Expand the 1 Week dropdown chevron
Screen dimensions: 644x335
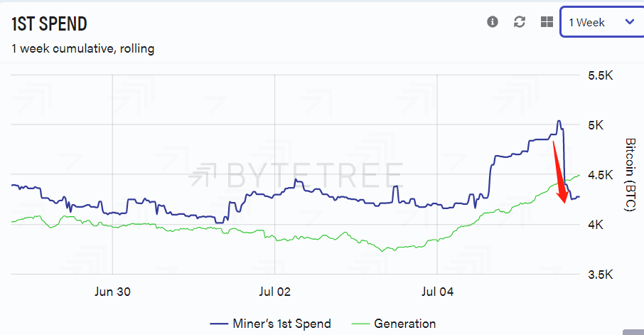(630, 22)
